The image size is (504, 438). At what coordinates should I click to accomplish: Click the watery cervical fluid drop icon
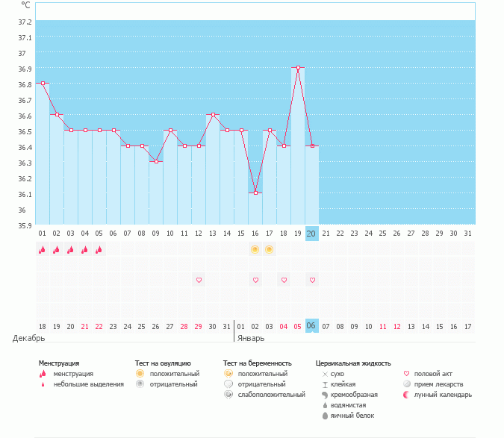coord(325,405)
